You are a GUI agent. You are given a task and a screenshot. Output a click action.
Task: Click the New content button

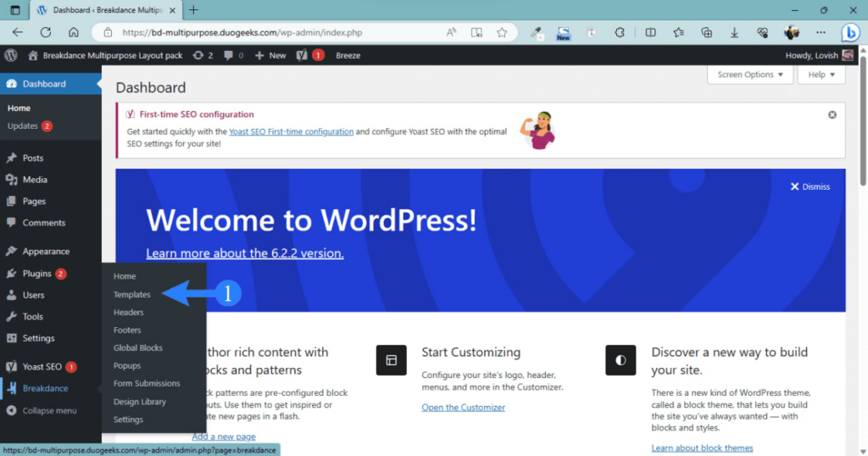click(270, 55)
